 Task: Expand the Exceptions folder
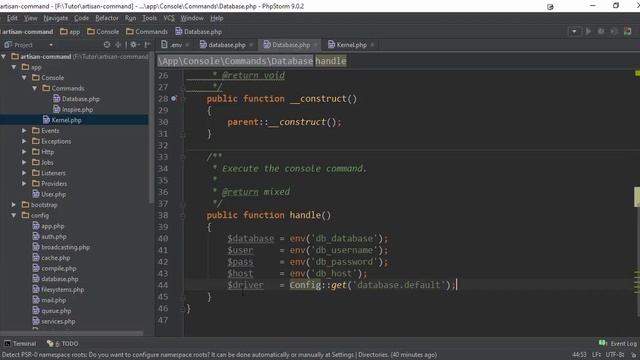click(x=24, y=141)
